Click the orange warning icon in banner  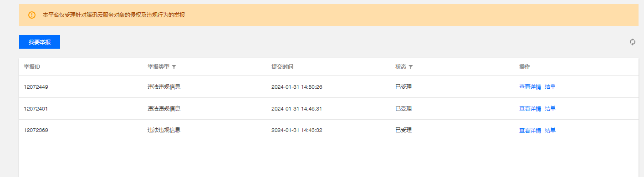click(x=32, y=15)
